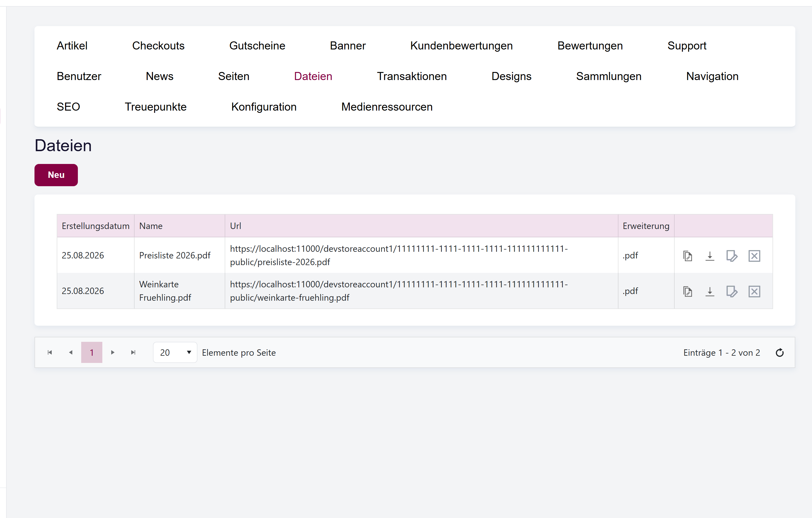Click the Dateien page heading

[x=63, y=146]
